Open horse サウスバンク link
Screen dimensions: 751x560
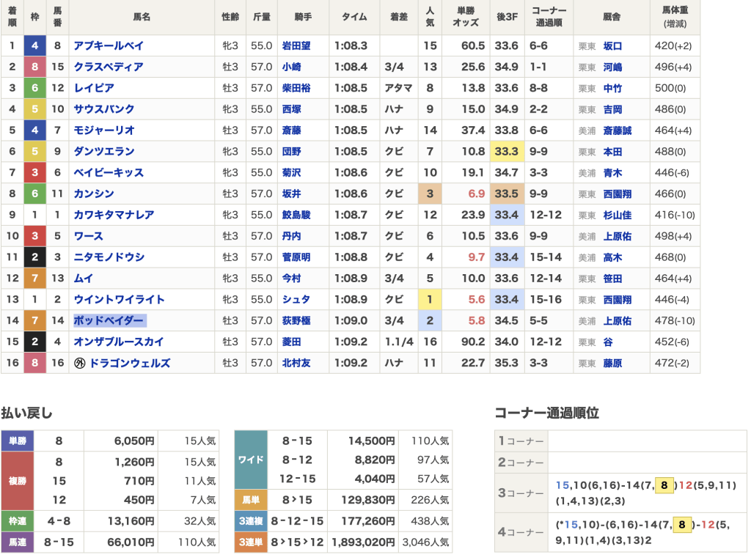[104, 109]
